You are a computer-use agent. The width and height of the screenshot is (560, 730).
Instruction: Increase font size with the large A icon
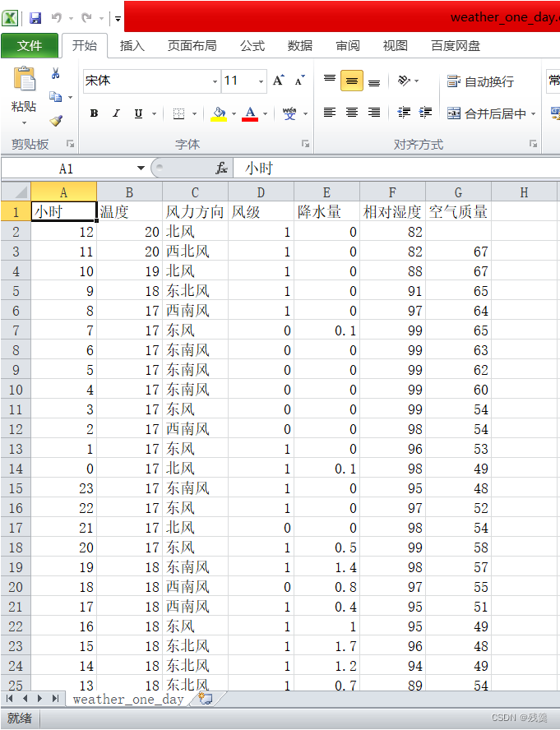pyautogui.click(x=279, y=81)
